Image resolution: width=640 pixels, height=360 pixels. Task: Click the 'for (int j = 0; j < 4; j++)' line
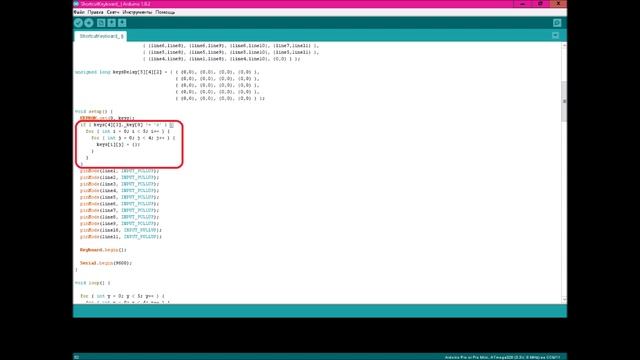pos(133,138)
